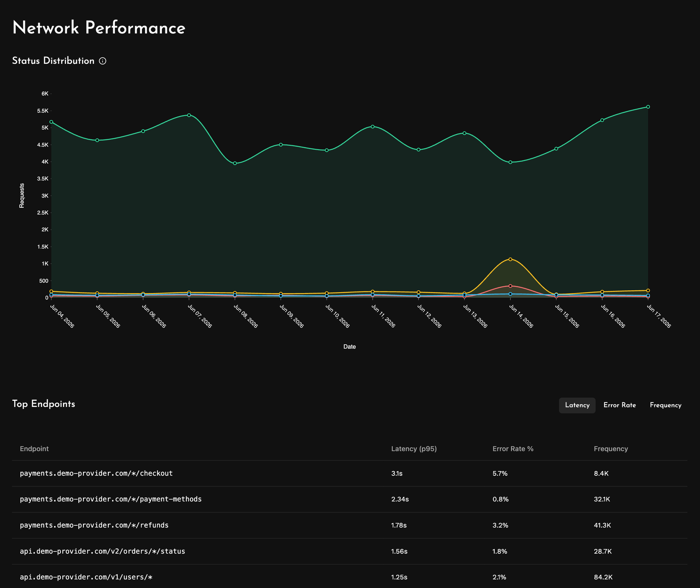The image size is (700, 588).
Task: Click the 3.1s latency value
Action: pyautogui.click(x=397, y=473)
